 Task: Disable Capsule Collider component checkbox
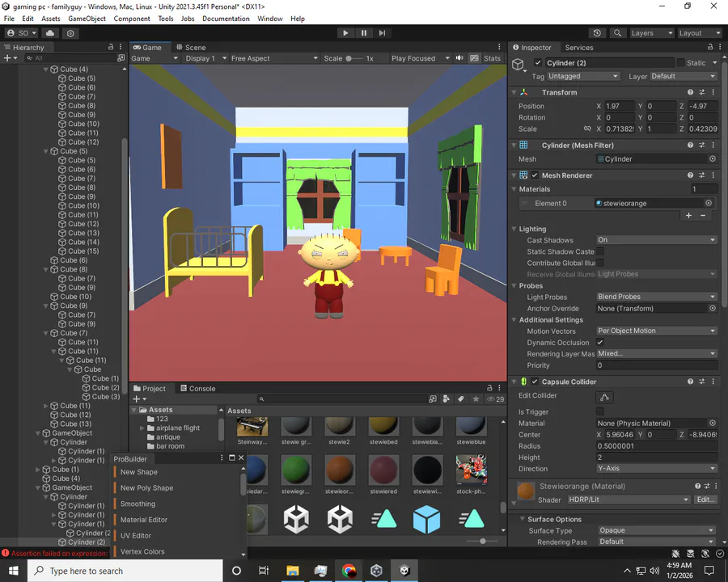[535, 382]
